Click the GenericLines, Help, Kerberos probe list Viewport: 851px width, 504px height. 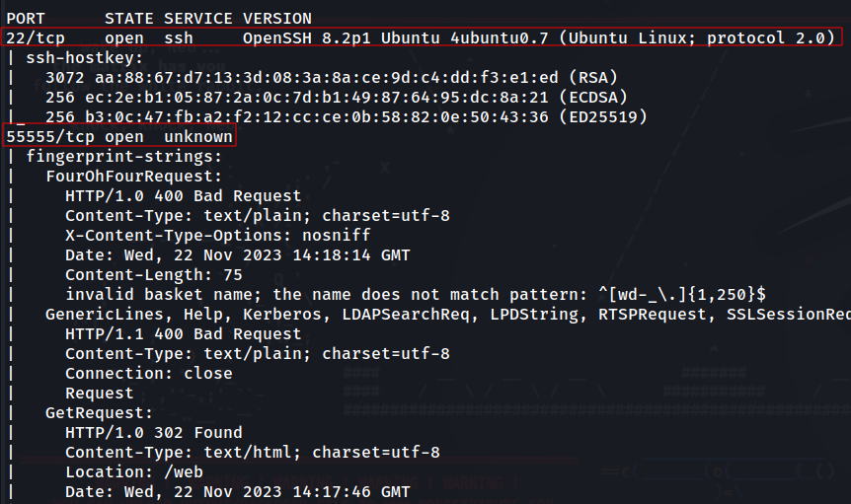click(x=448, y=315)
